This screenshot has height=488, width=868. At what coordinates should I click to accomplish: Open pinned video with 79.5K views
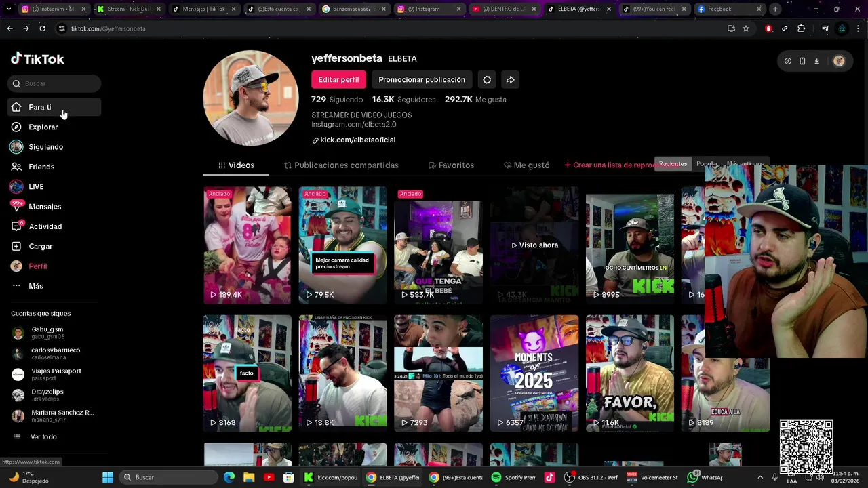[342, 245]
